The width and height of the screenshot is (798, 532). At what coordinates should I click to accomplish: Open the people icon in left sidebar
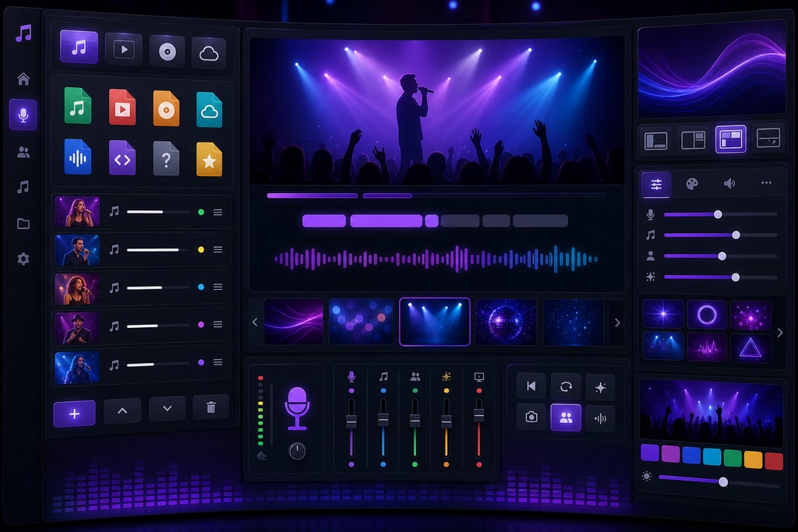click(23, 152)
